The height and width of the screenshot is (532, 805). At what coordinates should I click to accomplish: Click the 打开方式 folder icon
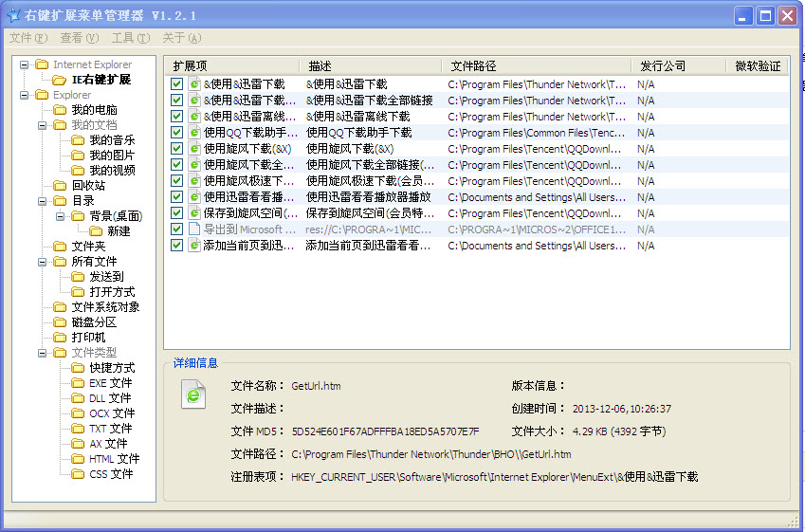(x=78, y=292)
